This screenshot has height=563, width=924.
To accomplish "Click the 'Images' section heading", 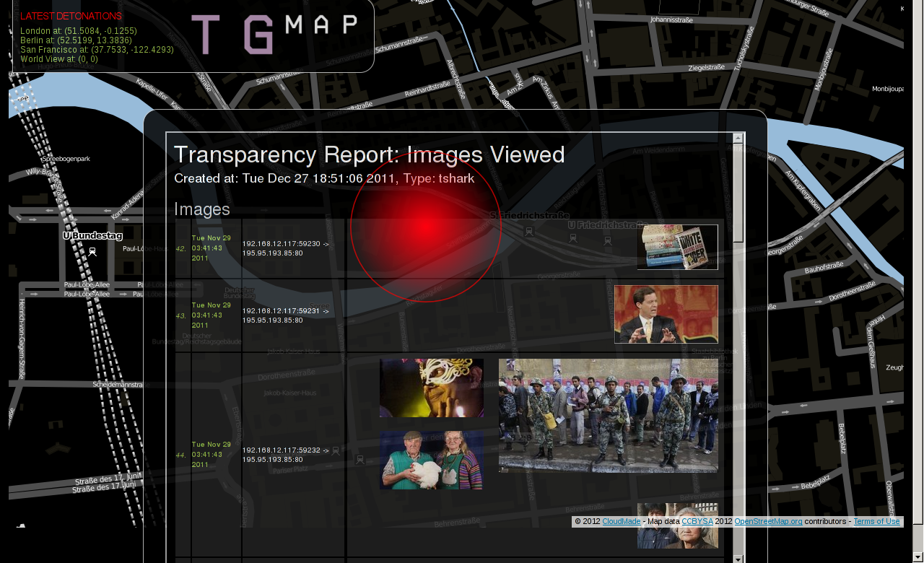I will tap(202, 209).
